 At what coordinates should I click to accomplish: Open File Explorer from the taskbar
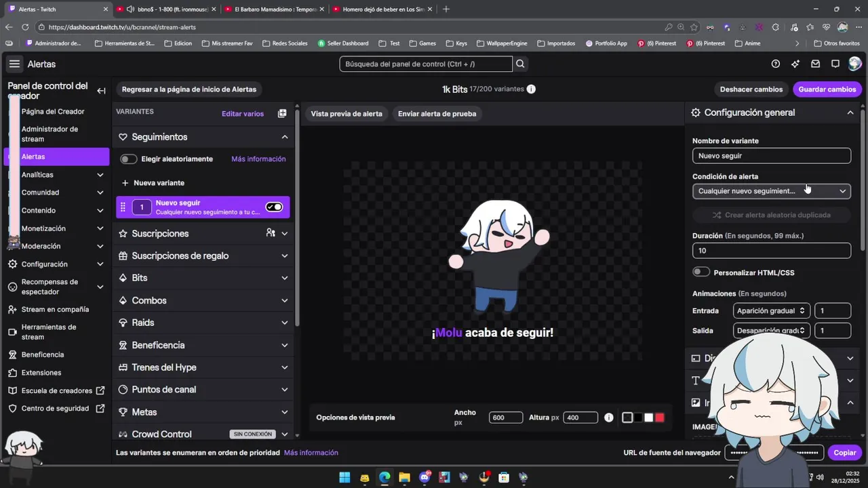[405, 477]
